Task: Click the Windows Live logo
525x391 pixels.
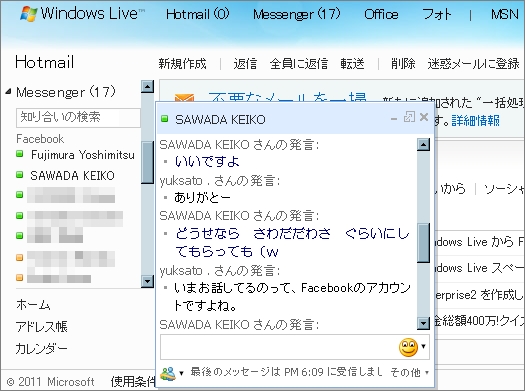Action: [82, 14]
